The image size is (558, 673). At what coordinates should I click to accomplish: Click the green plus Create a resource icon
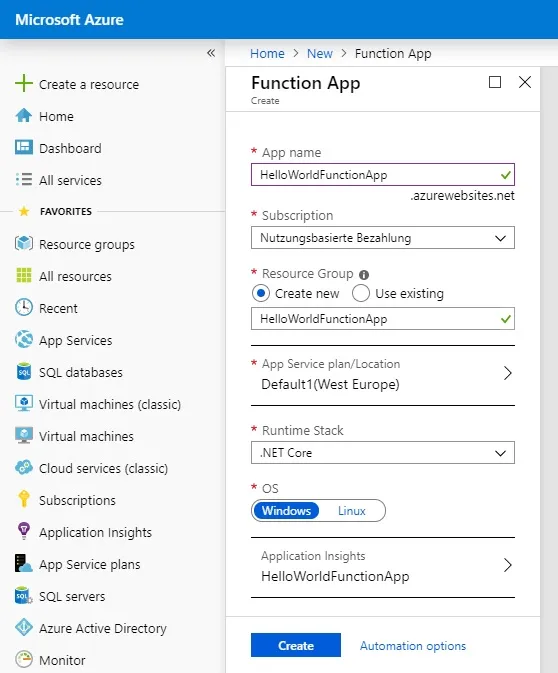click(24, 83)
